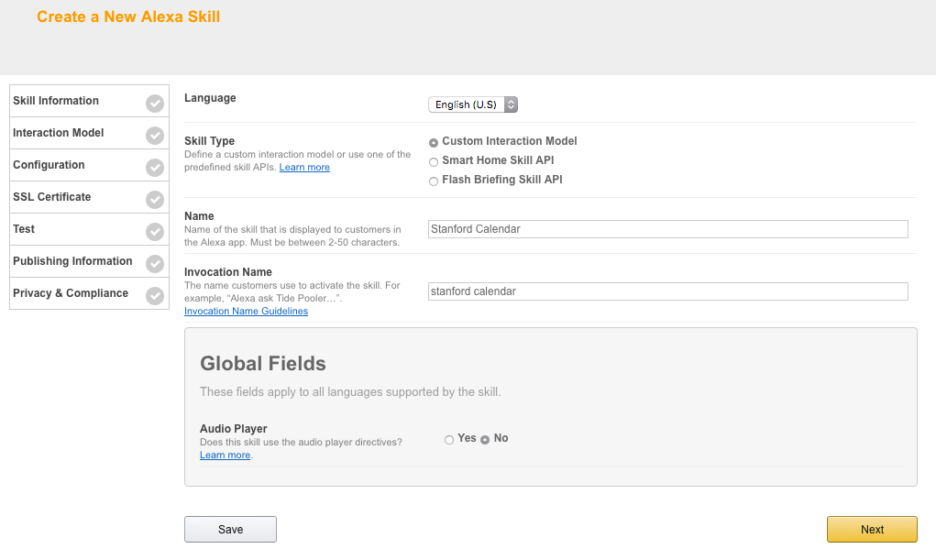Image resolution: width=936 pixels, height=560 pixels.
Task: Click the checkmark icon beside Publishing Information
Action: click(x=155, y=264)
